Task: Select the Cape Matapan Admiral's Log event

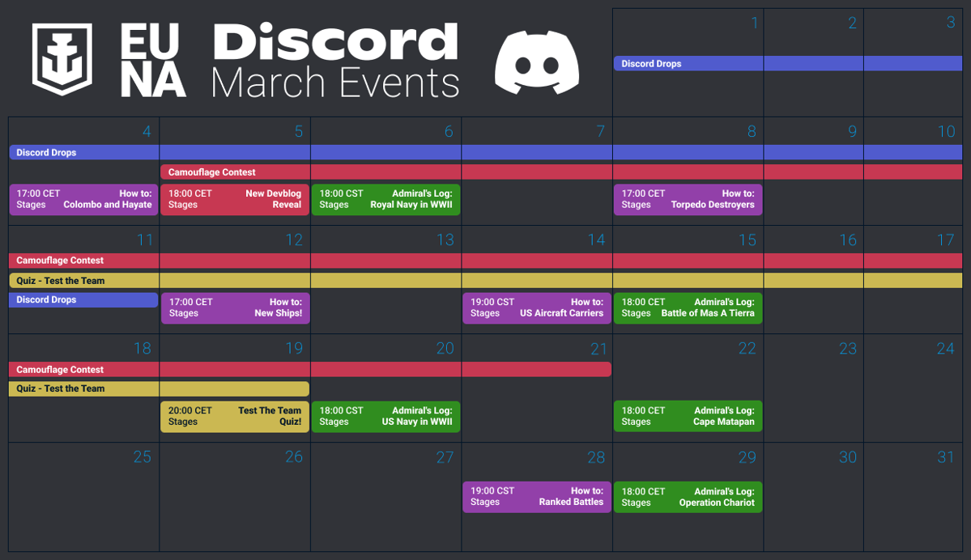Action: pos(688,416)
